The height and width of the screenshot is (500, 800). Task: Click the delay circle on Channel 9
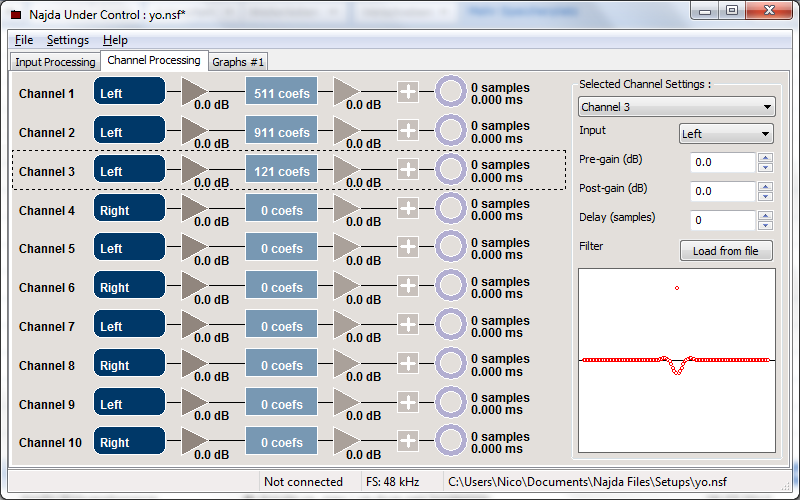coord(451,402)
